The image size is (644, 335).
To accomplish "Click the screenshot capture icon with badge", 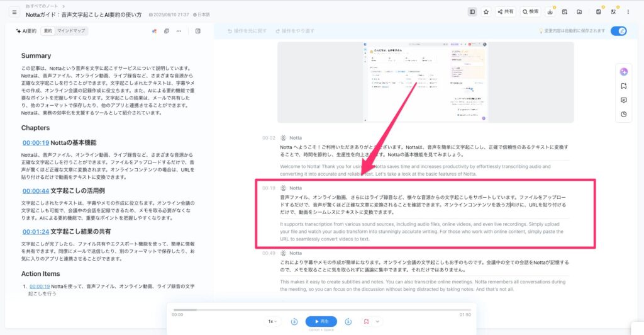I will pos(599,12).
